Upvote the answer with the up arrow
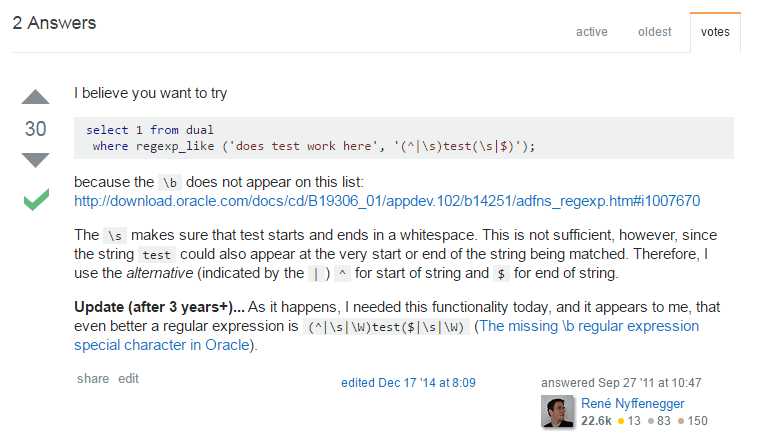Viewport: 763px width, 444px height. (x=35, y=99)
